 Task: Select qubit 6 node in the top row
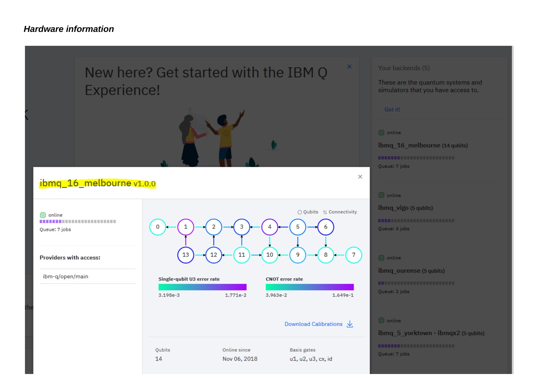(325, 227)
